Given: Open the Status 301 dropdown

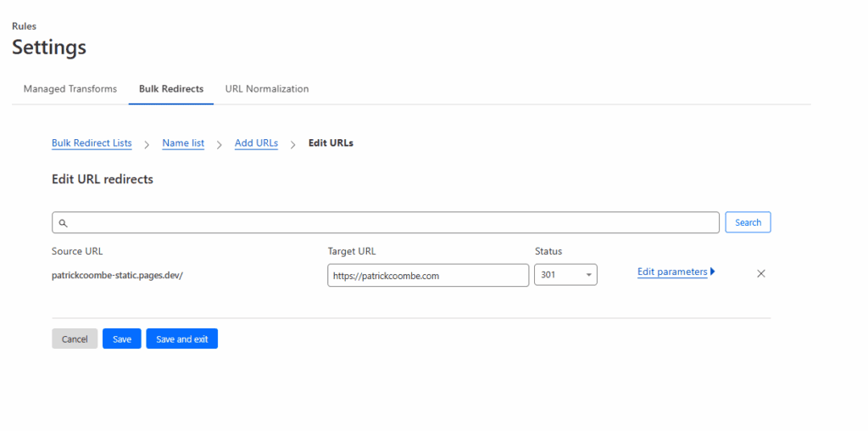Looking at the screenshot, I should pos(565,275).
